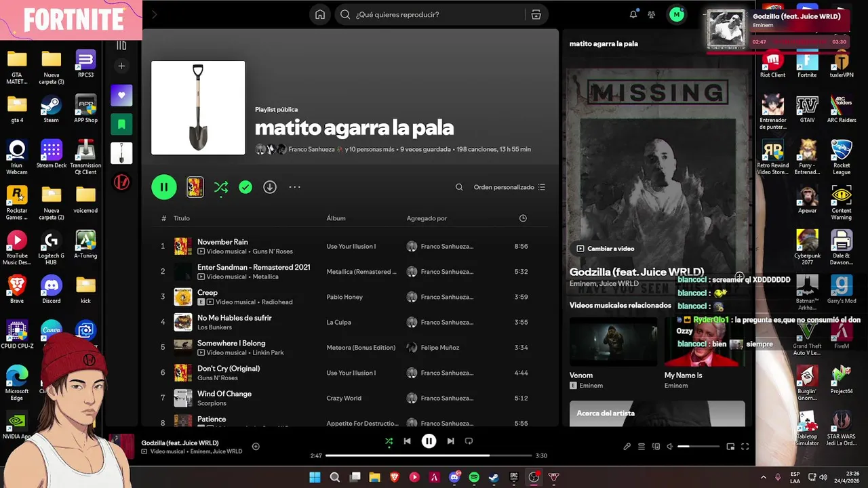Open the Rockstar Games desktop icon
The width and height of the screenshot is (868, 488).
point(17,203)
